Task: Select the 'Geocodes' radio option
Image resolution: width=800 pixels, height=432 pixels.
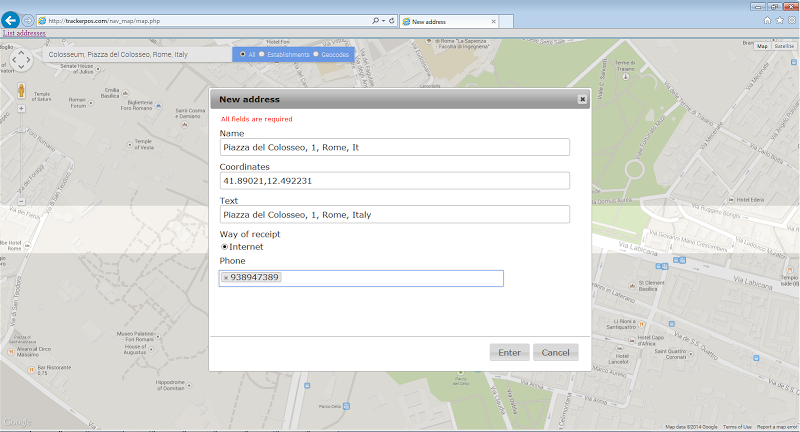Action: pyautogui.click(x=316, y=54)
